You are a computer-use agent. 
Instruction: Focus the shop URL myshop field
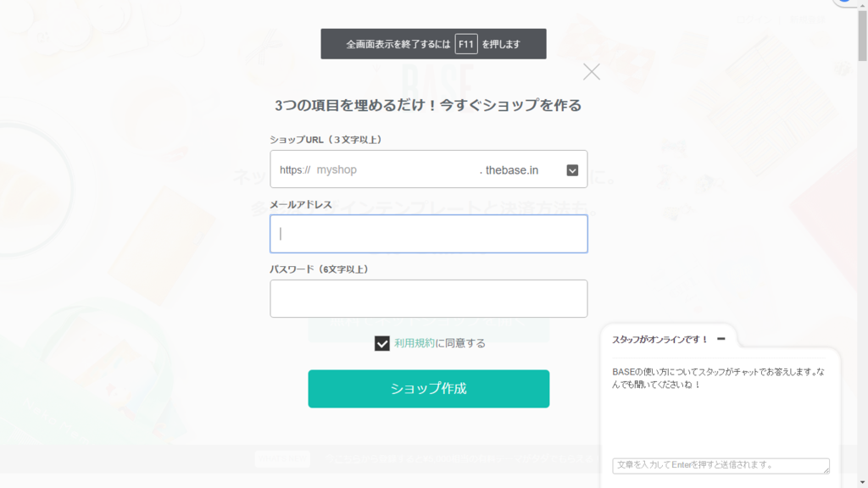tap(396, 169)
